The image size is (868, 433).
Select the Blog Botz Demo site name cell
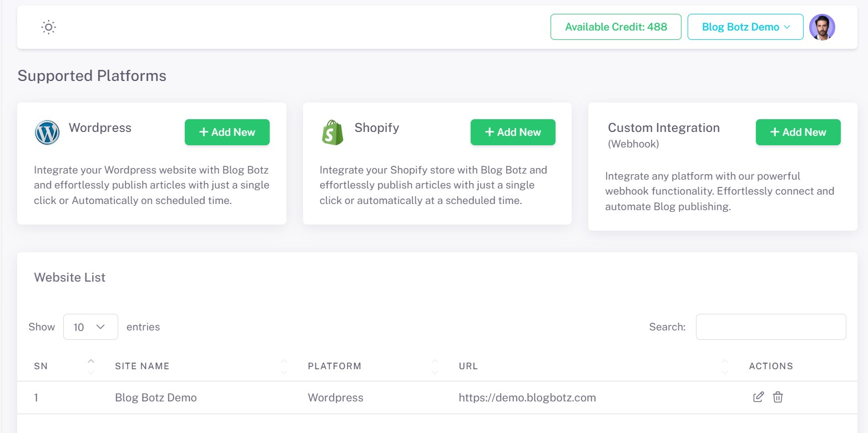pos(156,398)
